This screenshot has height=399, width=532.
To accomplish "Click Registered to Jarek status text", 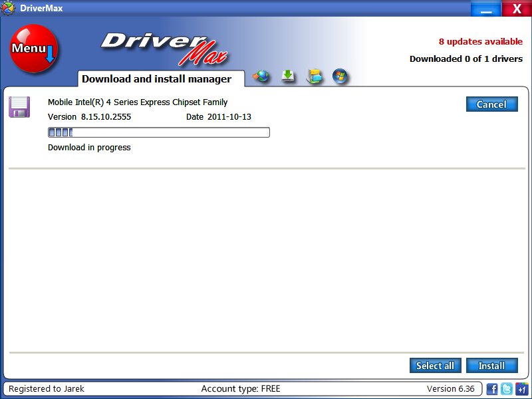I will [47, 388].
